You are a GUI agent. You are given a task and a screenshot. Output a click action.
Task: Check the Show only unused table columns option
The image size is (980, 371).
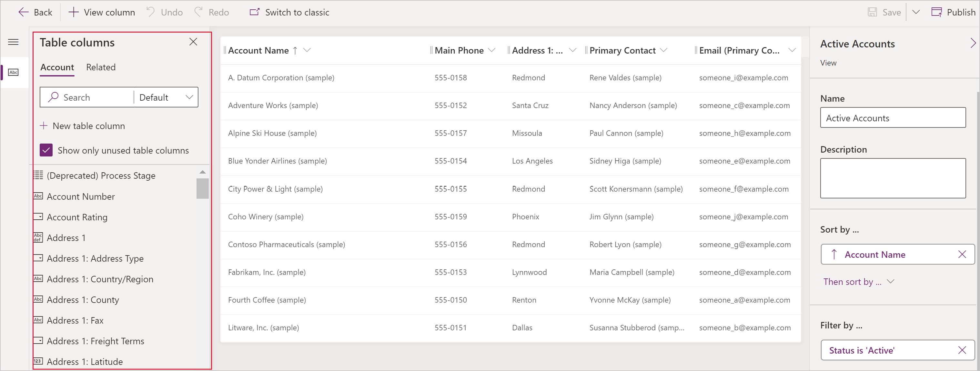[x=47, y=150]
